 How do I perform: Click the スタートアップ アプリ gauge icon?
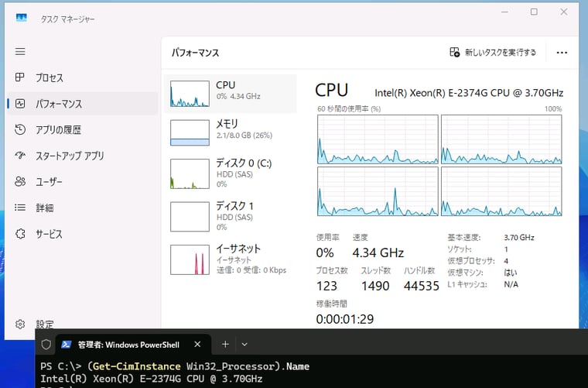click(20, 156)
